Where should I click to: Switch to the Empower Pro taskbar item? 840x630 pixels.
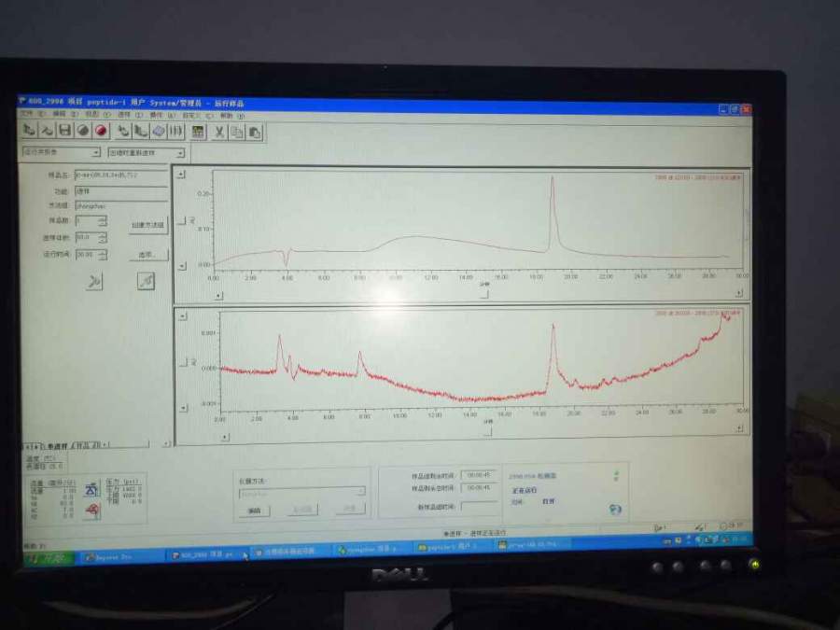[120, 557]
